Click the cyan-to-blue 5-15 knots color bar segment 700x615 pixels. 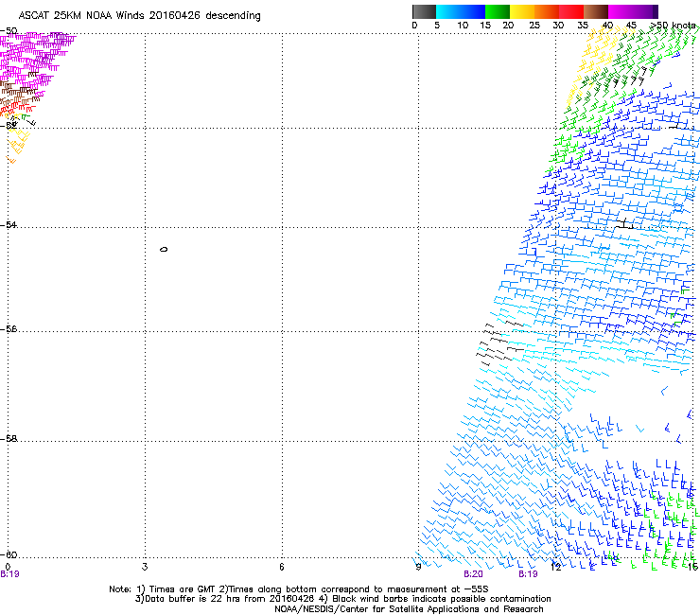pos(461,11)
